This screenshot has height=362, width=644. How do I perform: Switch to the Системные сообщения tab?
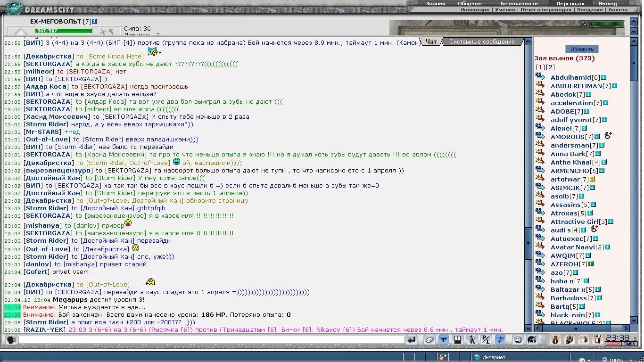(x=482, y=41)
